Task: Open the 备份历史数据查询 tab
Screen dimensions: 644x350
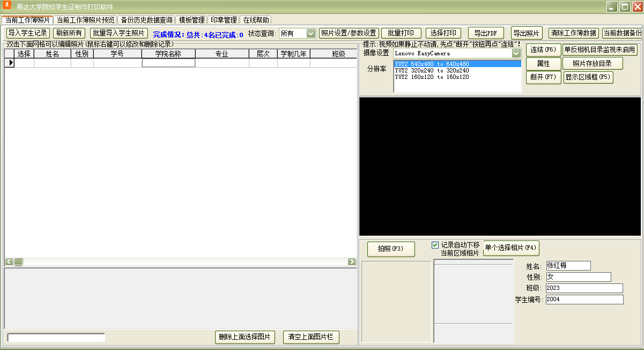Action: pos(146,20)
